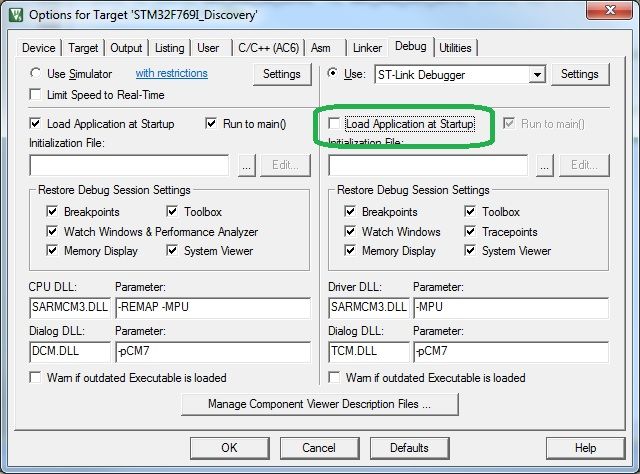Uncheck debugger Breakpoints restore option
Screen dimensions: 640x474
pos(350,211)
